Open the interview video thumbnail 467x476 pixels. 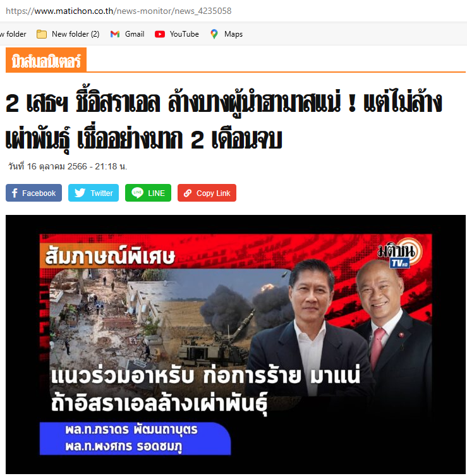(236, 345)
